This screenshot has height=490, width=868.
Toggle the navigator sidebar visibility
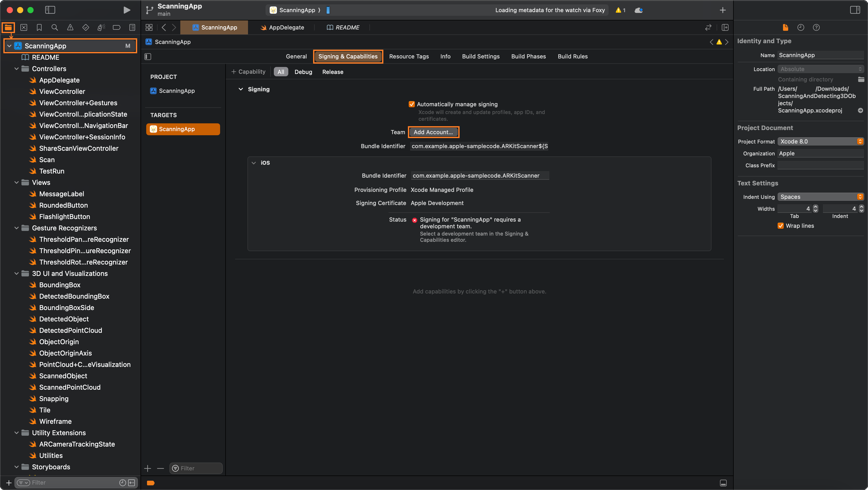pyautogui.click(x=50, y=10)
